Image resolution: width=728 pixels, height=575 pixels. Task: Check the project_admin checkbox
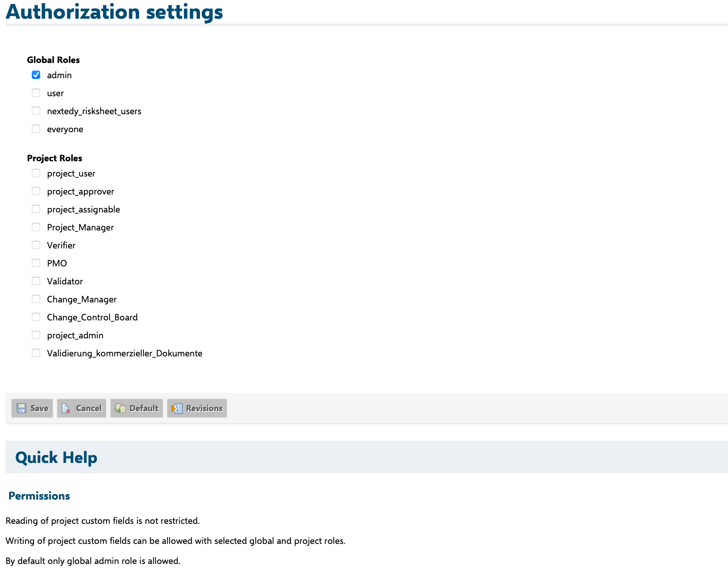pos(36,335)
